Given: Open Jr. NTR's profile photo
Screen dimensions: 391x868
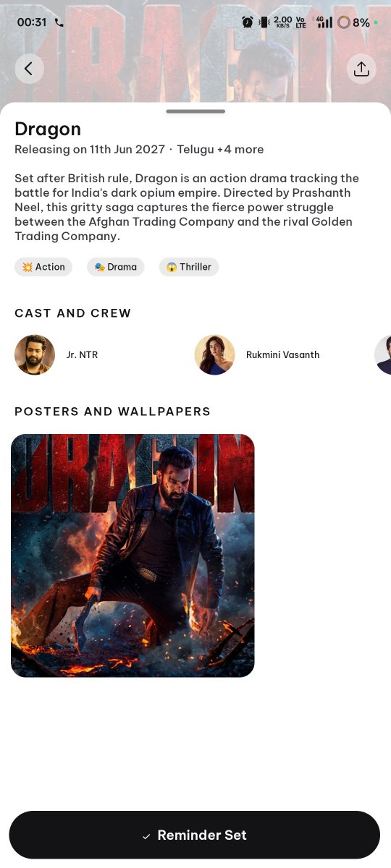Looking at the screenshot, I should click(35, 354).
